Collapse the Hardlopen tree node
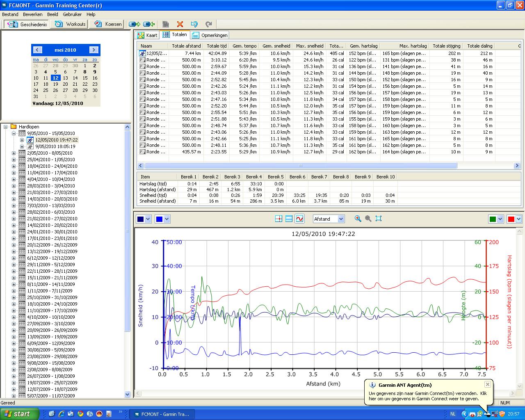This screenshot has width=525, height=420. click(6, 127)
